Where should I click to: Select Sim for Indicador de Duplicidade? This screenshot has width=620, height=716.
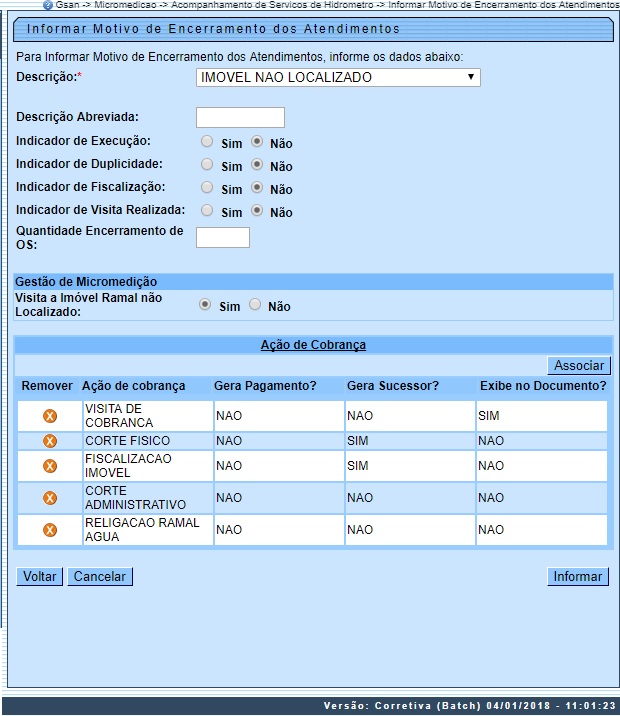pos(207,164)
